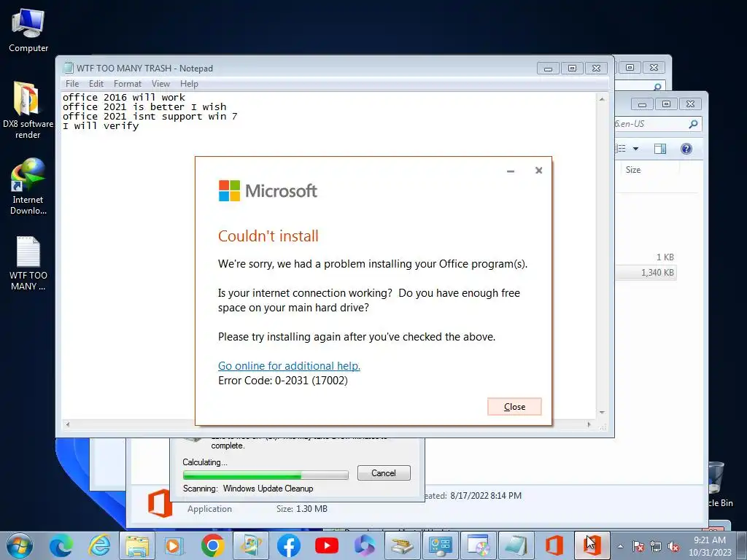
Task: Open Action Center flag in tray
Action: pyautogui.click(x=638, y=547)
